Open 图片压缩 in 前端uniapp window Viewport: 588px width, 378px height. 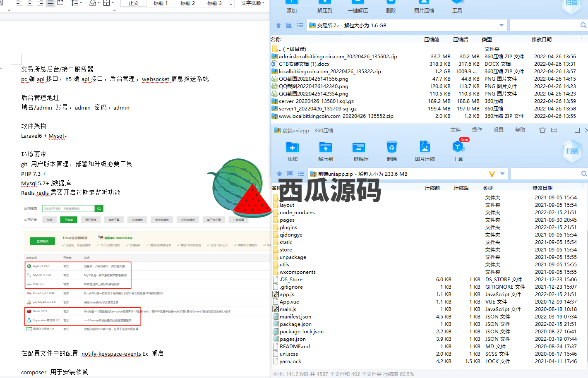(x=425, y=147)
